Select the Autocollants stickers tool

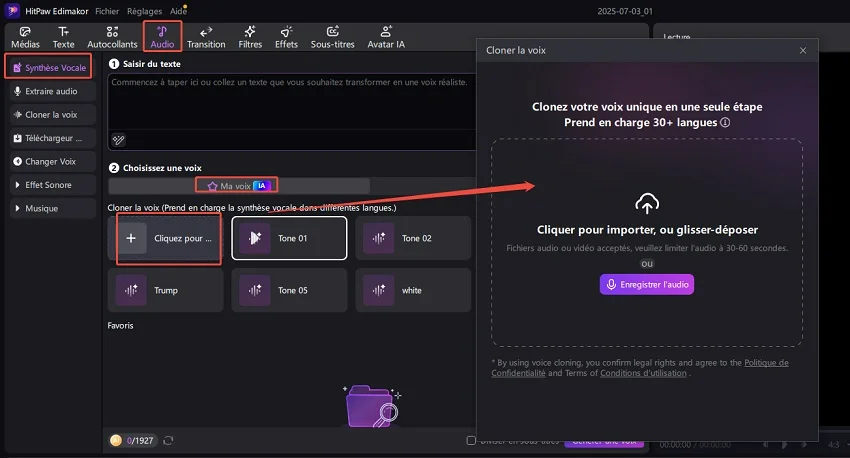[x=111, y=37]
